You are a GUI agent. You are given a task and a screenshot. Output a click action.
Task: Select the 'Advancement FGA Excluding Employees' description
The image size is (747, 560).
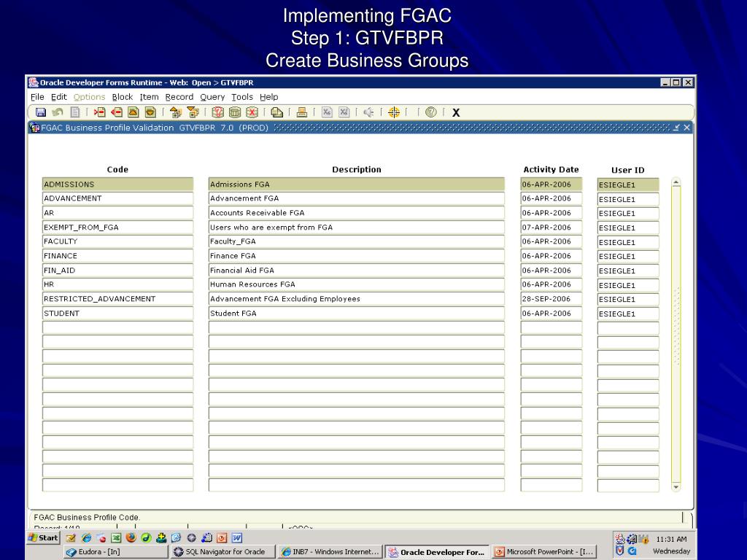tap(356, 298)
